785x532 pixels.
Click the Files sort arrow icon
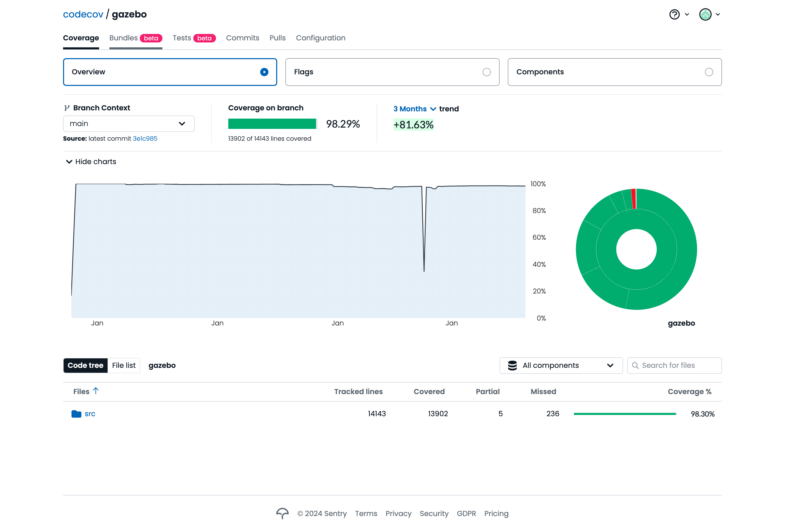pyautogui.click(x=96, y=391)
